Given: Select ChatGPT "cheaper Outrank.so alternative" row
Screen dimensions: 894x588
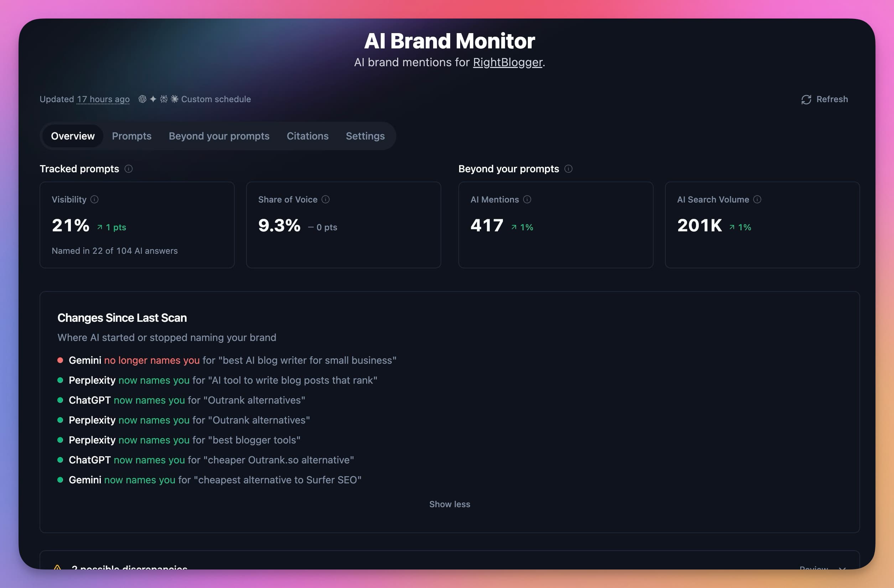Looking at the screenshot, I should (x=206, y=460).
